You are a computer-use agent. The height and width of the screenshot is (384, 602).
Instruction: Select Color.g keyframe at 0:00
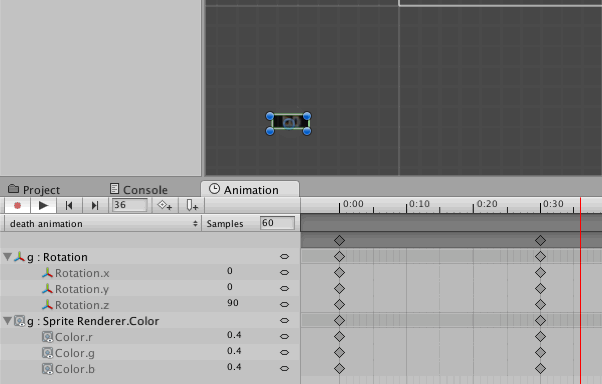(339, 353)
